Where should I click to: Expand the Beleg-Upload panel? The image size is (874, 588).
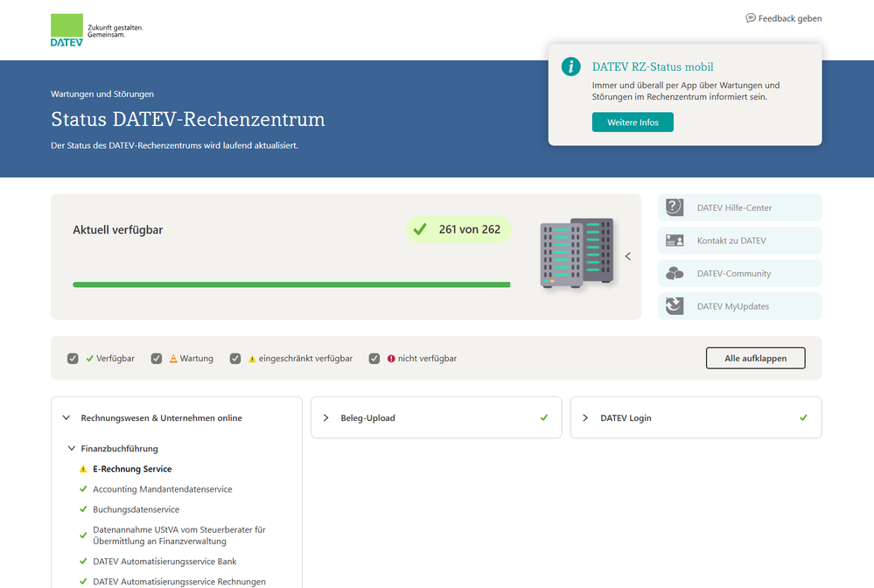point(326,417)
